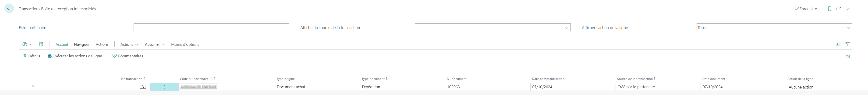Go back using the arrow button
868x95 pixels.
[9, 8]
